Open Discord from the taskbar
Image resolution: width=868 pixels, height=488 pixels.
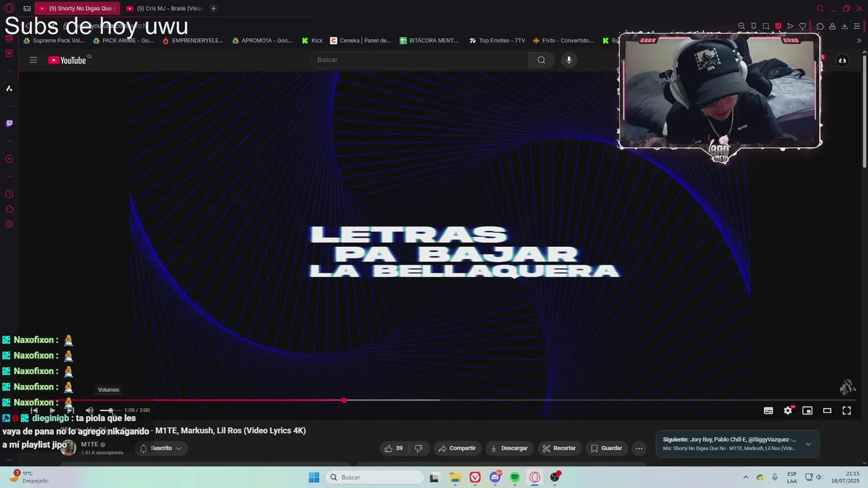(x=495, y=477)
